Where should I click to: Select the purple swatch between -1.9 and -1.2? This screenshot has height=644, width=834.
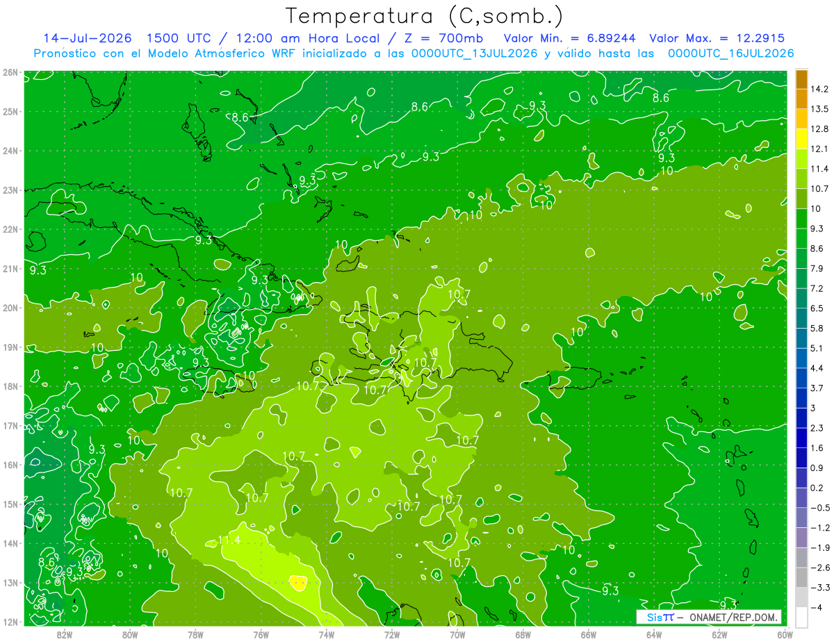pos(801,538)
